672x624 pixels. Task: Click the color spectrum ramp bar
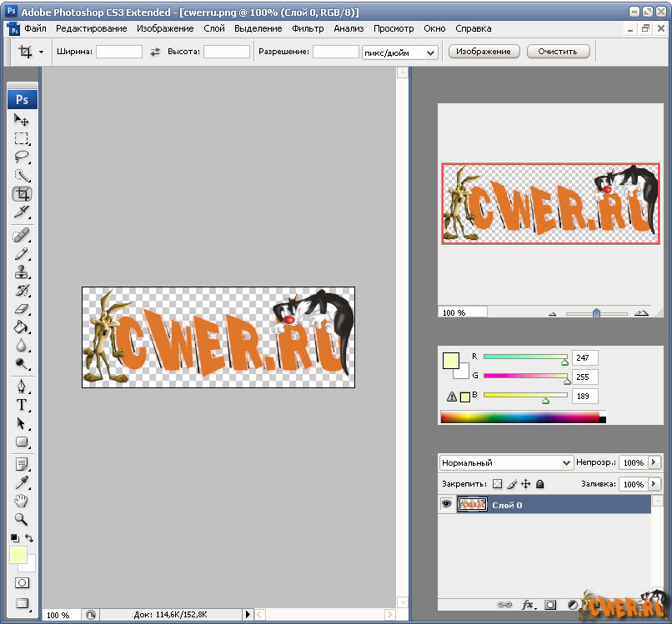(x=519, y=417)
